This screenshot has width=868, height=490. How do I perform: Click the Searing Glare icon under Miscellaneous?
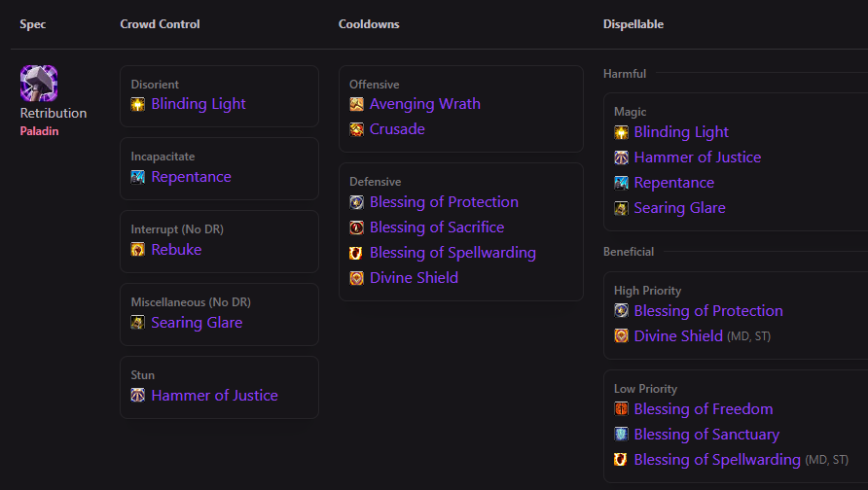pos(138,323)
